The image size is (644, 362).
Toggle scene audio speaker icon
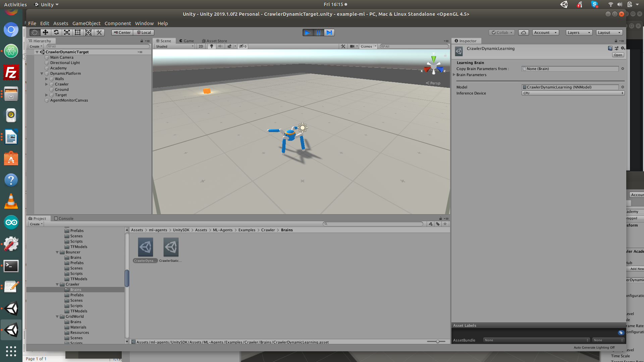pyautogui.click(x=220, y=46)
